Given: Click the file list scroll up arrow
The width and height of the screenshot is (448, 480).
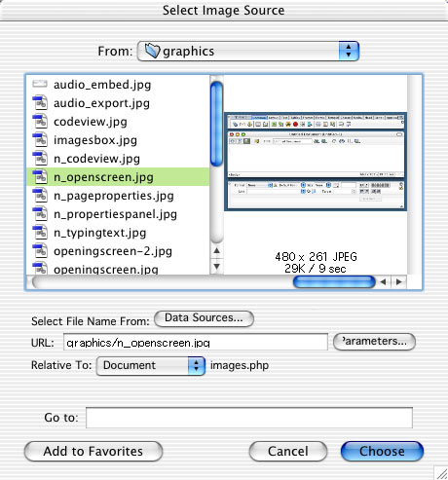Looking at the screenshot, I should pyautogui.click(x=217, y=250).
